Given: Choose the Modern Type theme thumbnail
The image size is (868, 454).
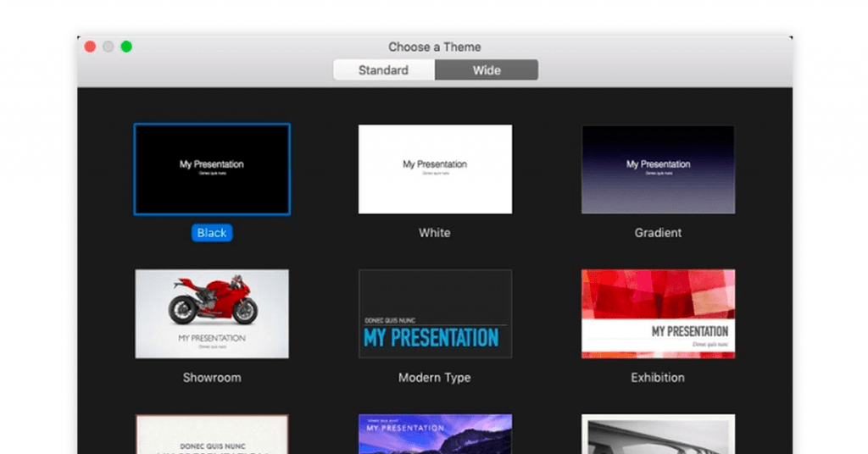Looking at the screenshot, I should (x=435, y=313).
